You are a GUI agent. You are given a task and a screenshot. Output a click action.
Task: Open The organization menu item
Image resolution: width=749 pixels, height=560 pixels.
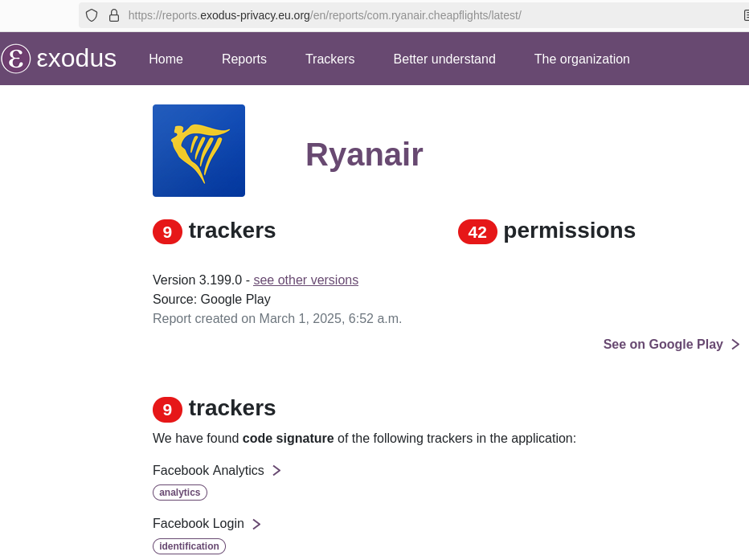[x=582, y=59]
